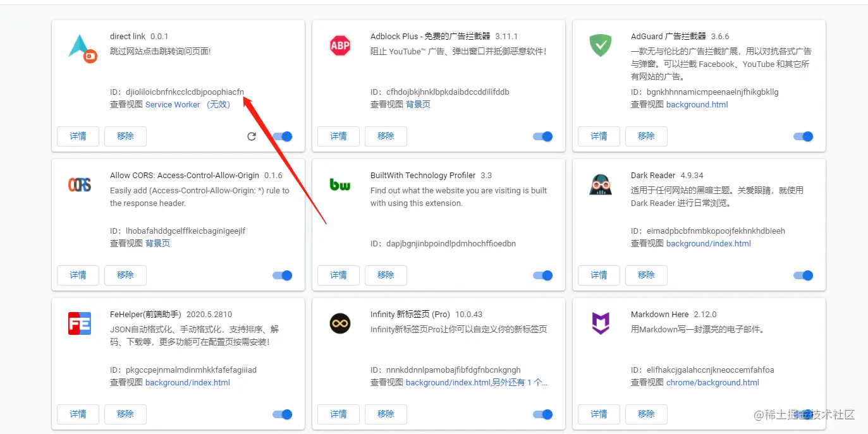Click the Infinity new tab icon
This screenshot has height=434, width=868.
[340, 323]
